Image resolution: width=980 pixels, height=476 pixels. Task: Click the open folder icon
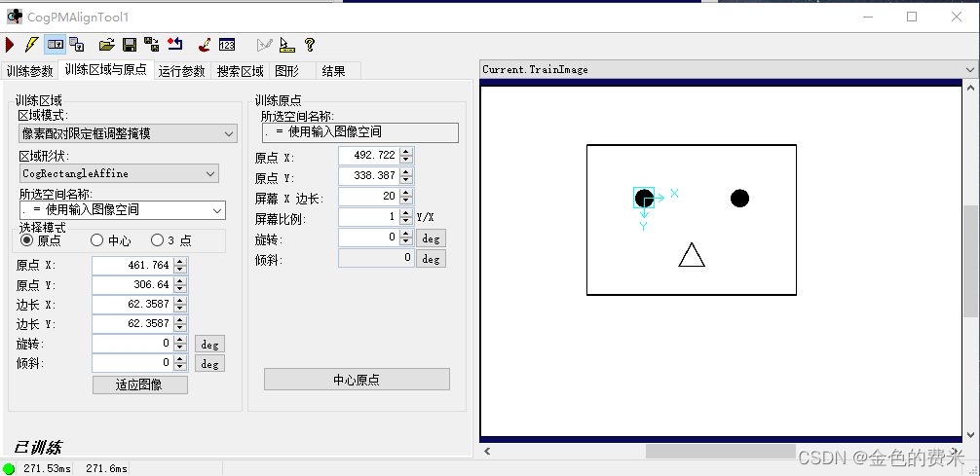point(107,45)
